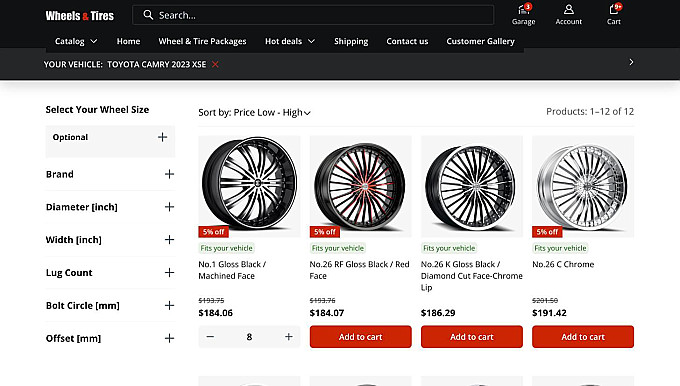Open Wheel & Tire Packages
680x386 pixels.
click(x=202, y=41)
